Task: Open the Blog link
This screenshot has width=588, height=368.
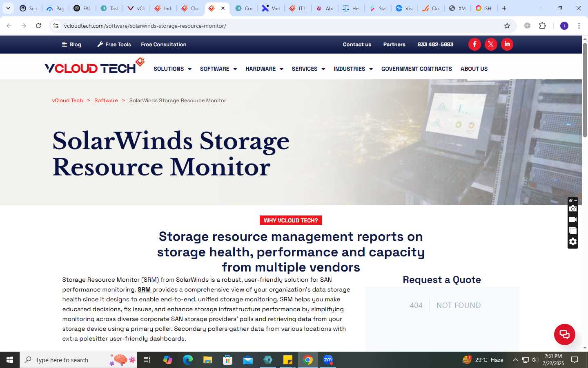Action: point(71,45)
